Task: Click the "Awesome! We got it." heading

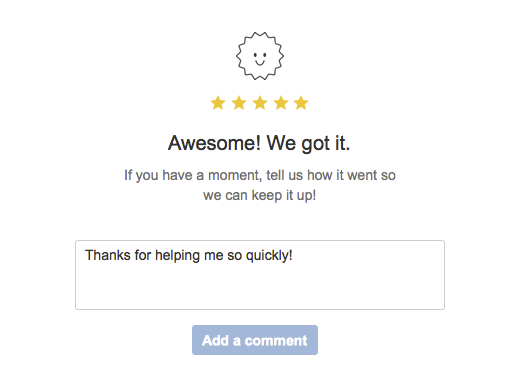Action: (259, 143)
